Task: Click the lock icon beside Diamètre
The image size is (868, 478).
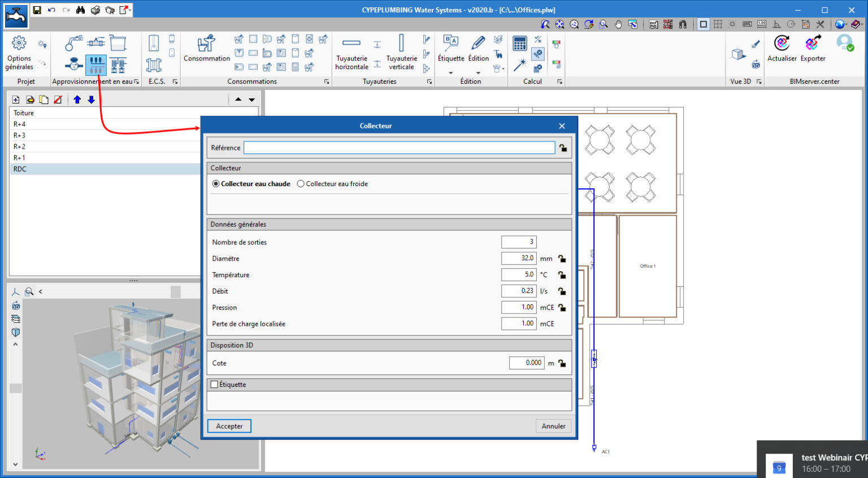Action: 562,259
